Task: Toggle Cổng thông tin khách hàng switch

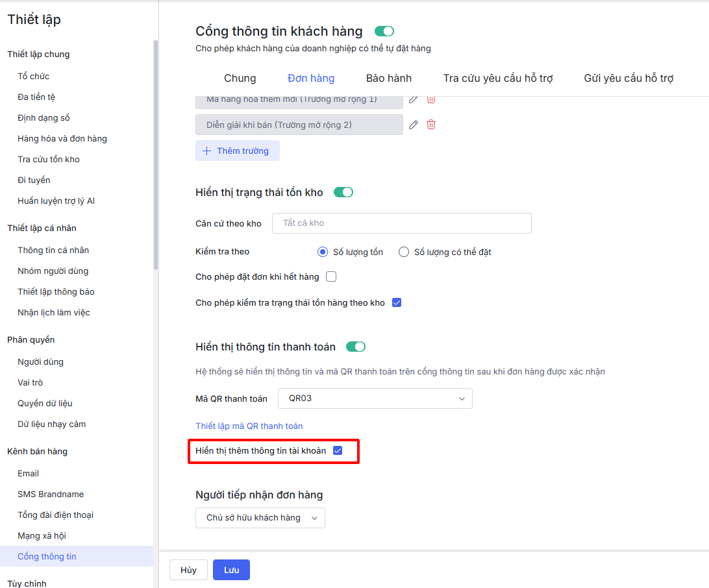Action: pos(384,31)
